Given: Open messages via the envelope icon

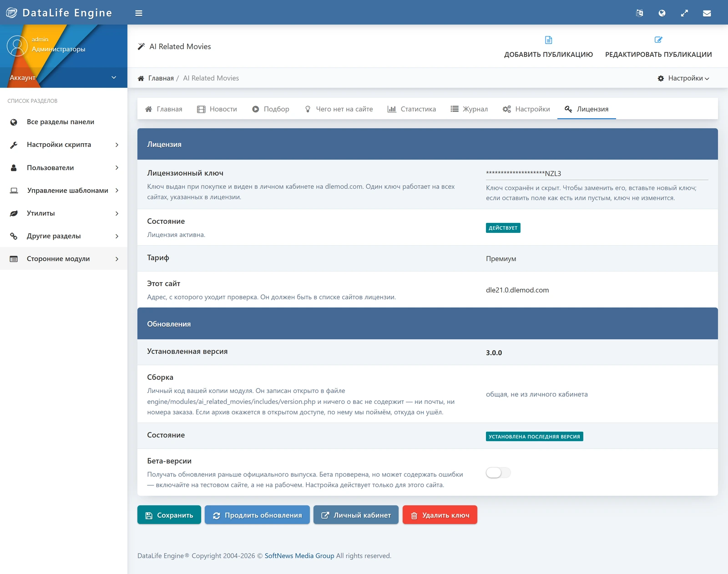Looking at the screenshot, I should (x=707, y=13).
